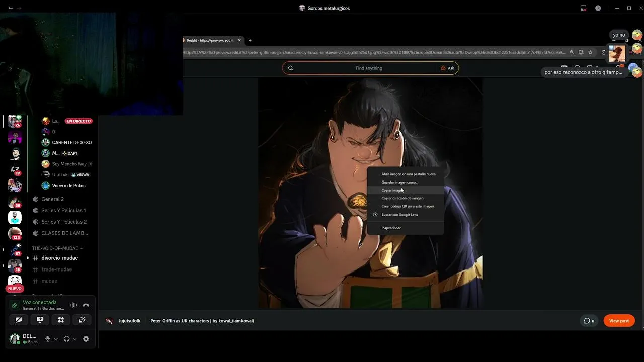Click the green connection signal icon
This screenshot has width=644, height=362.
pyautogui.click(x=15, y=305)
